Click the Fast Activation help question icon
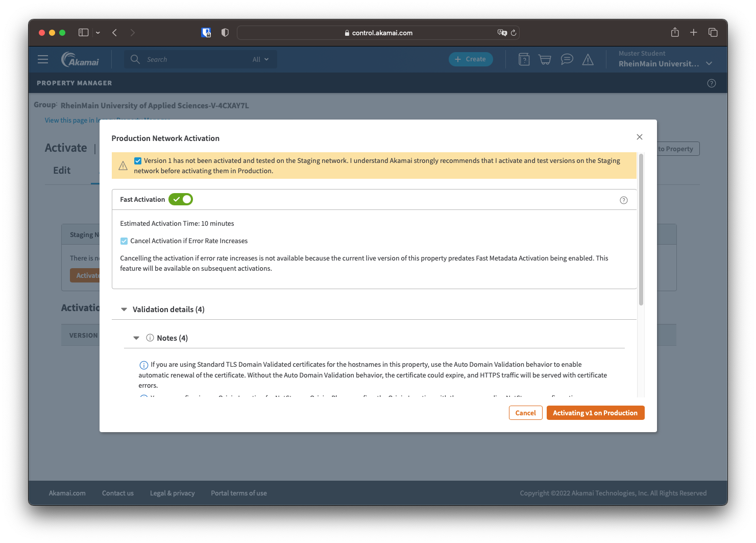 tap(624, 200)
